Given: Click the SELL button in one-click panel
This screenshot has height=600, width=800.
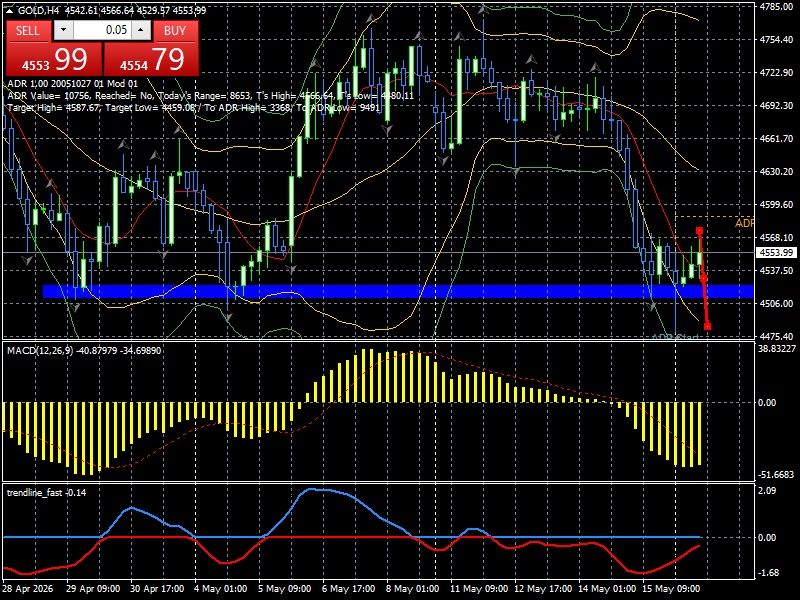Looking at the screenshot, I should click(x=28, y=31).
